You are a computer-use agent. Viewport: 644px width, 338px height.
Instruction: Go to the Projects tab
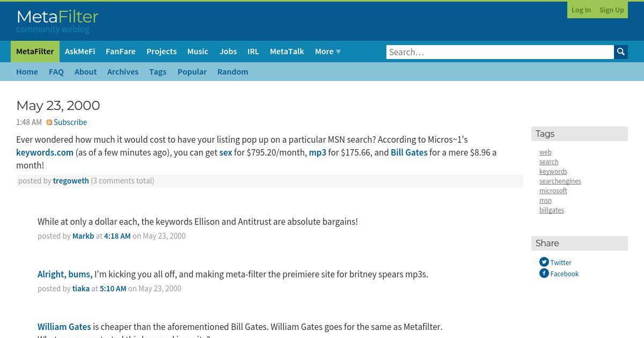(162, 52)
